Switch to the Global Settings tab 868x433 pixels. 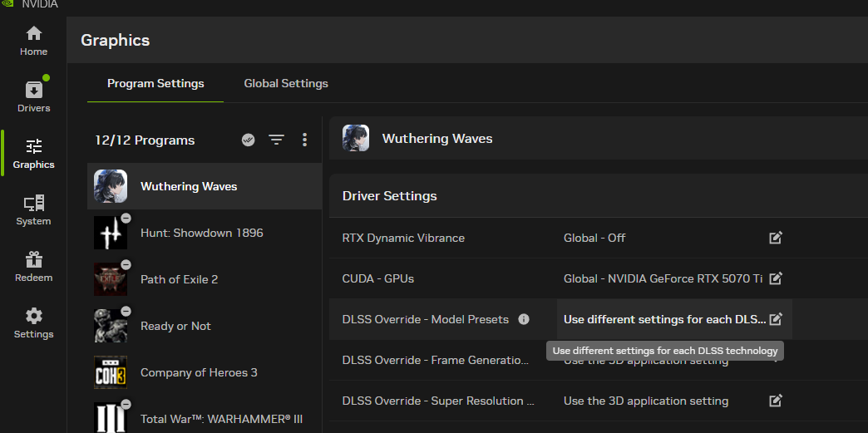click(x=286, y=84)
